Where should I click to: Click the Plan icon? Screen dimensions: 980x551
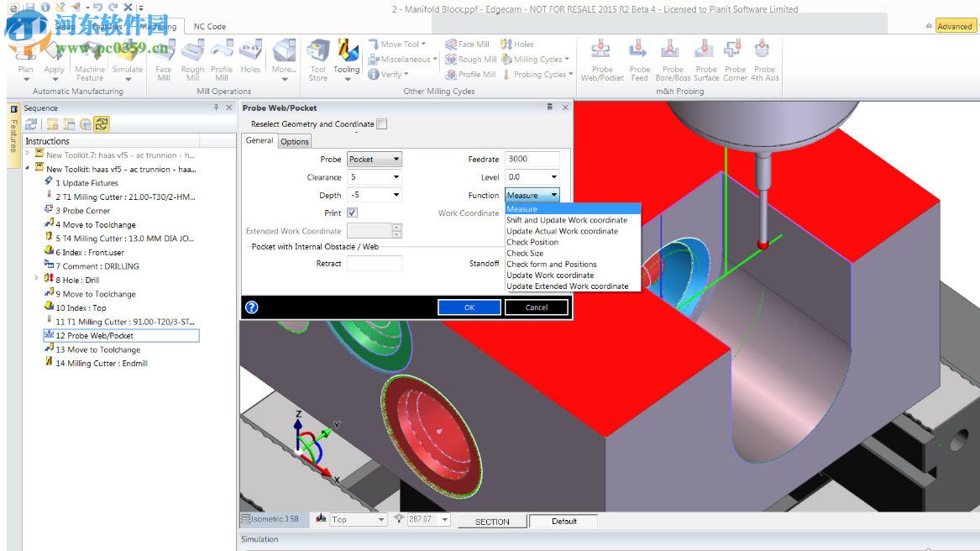click(26, 60)
